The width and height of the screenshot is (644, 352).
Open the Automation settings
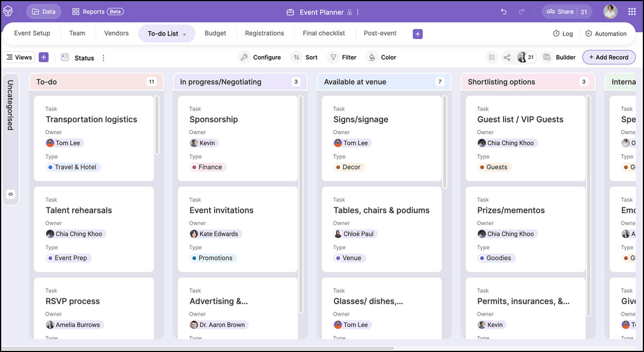(x=606, y=33)
